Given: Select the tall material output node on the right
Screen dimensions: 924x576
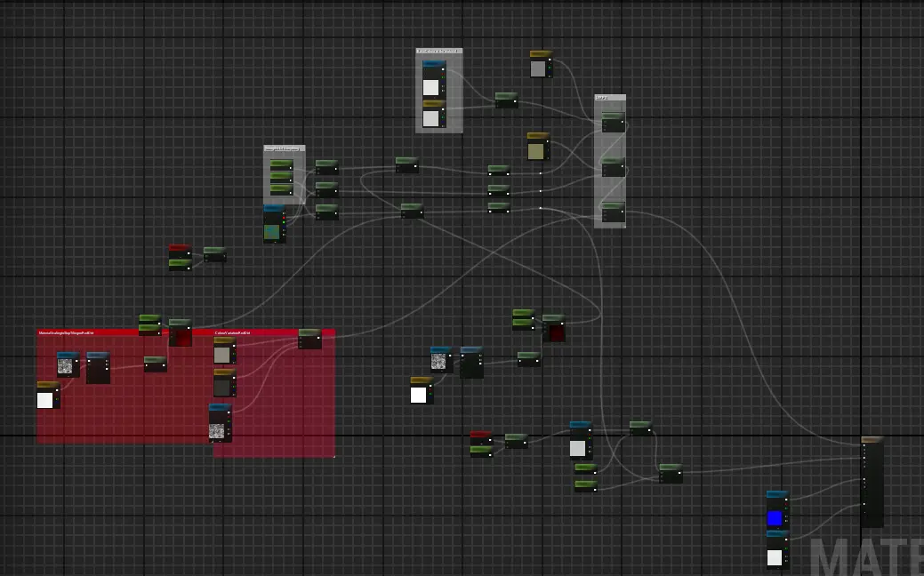Looking at the screenshot, I should coord(872,482).
